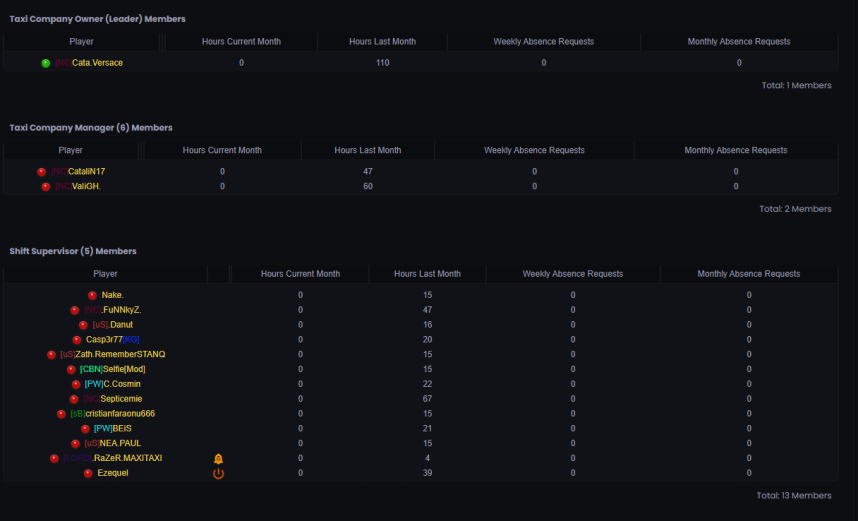Viewport: 858px width, 521px height.
Task: Click the Total: 1 Members text
Action: pyautogui.click(x=796, y=85)
